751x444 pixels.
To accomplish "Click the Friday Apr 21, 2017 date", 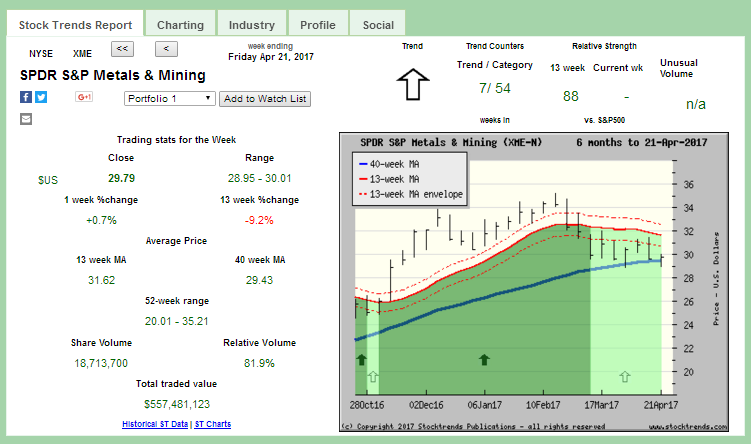I will tap(271, 57).
